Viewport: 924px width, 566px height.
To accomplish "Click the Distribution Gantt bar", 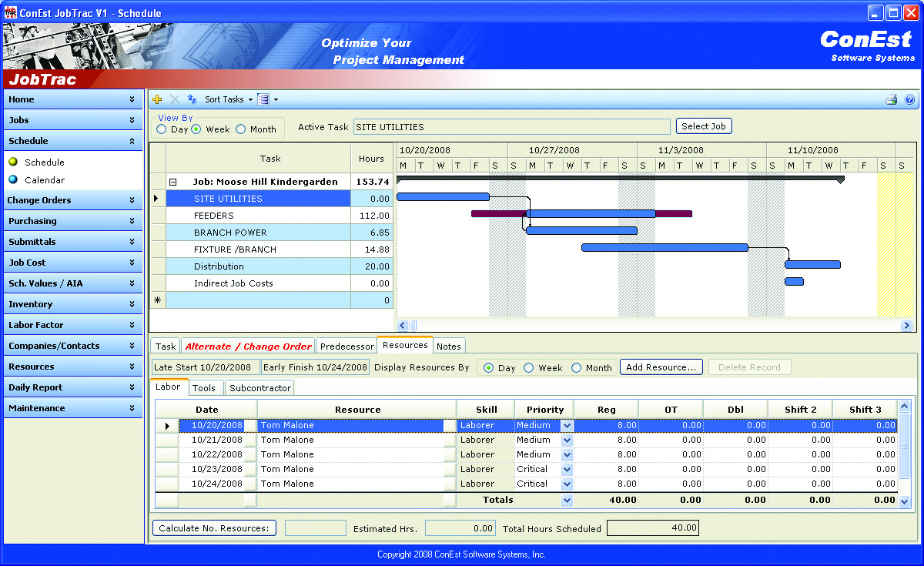I will click(x=812, y=265).
